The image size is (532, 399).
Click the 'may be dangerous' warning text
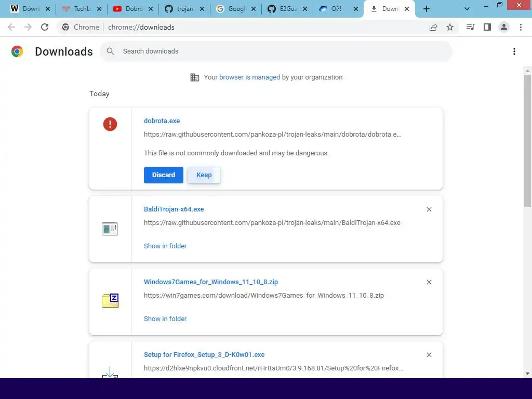tap(236, 153)
